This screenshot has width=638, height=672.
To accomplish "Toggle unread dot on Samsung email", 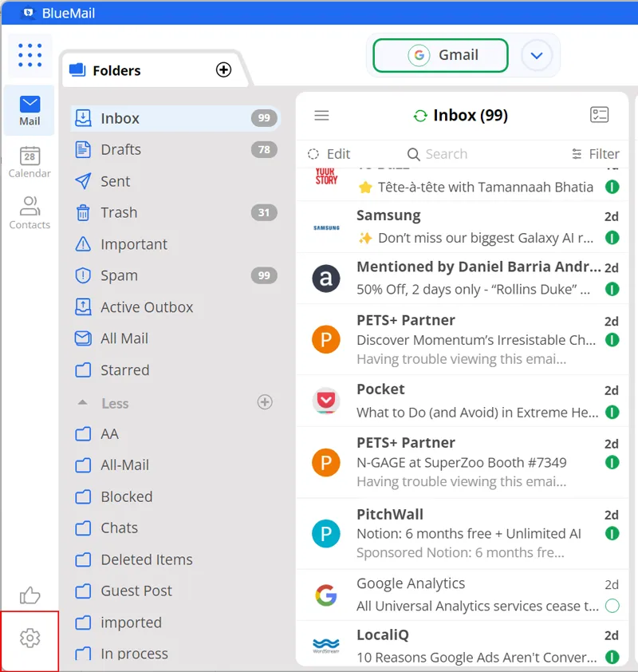I will [612, 237].
